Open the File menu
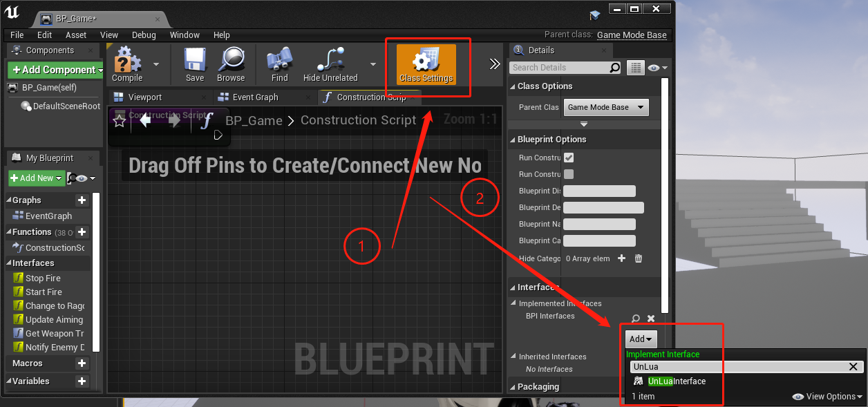868x407 pixels. tap(17, 35)
